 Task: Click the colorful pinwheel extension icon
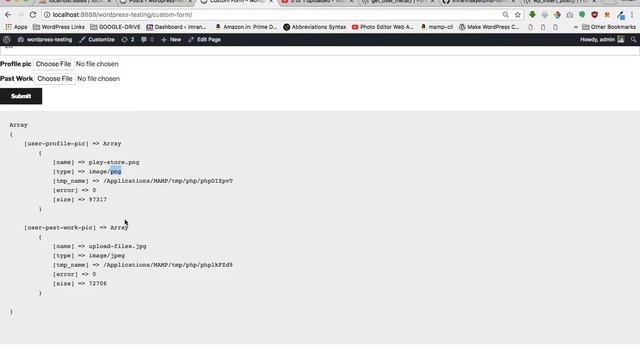click(x=557, y=15)
